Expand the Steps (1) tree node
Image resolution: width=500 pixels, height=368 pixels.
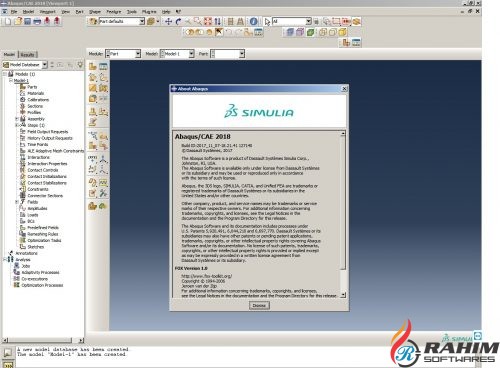17,125
